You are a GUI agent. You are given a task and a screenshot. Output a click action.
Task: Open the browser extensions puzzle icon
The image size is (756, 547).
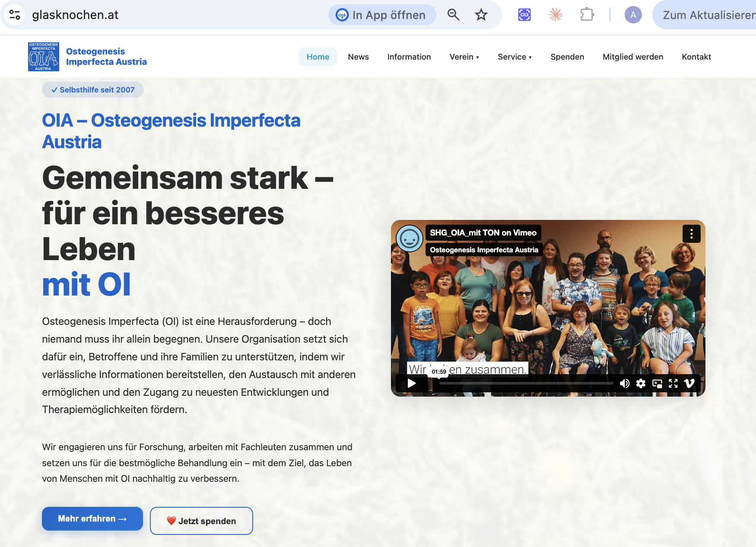click(587, 15)
